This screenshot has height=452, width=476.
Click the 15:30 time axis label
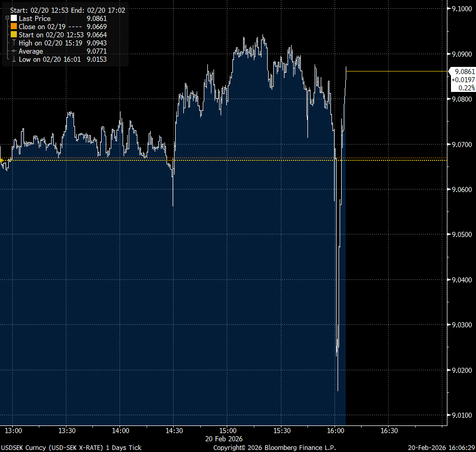282,431
